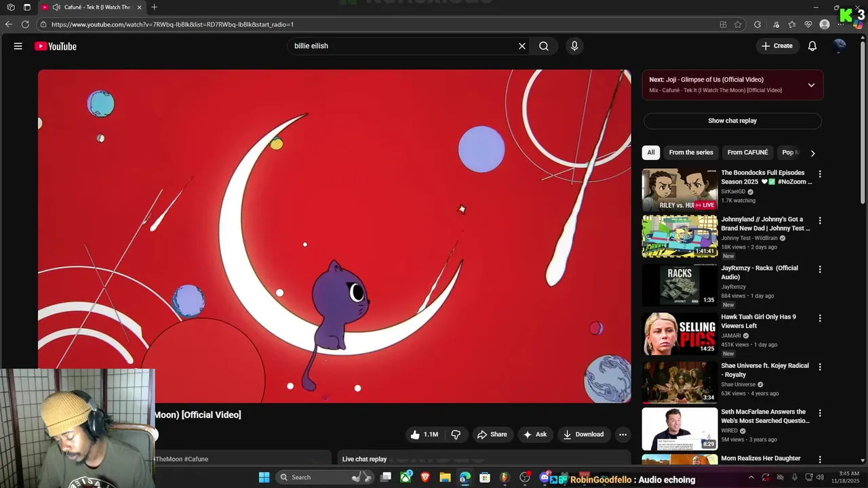Click the taskbar Search box
Viewport: 868px width, 488px height.
tap(325, 477)
